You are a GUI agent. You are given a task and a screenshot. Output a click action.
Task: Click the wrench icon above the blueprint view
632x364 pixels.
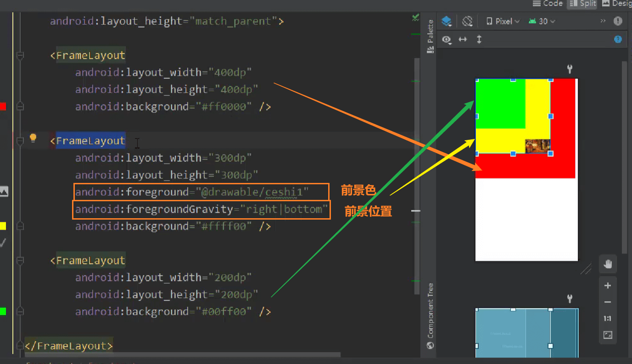(570, 299)
